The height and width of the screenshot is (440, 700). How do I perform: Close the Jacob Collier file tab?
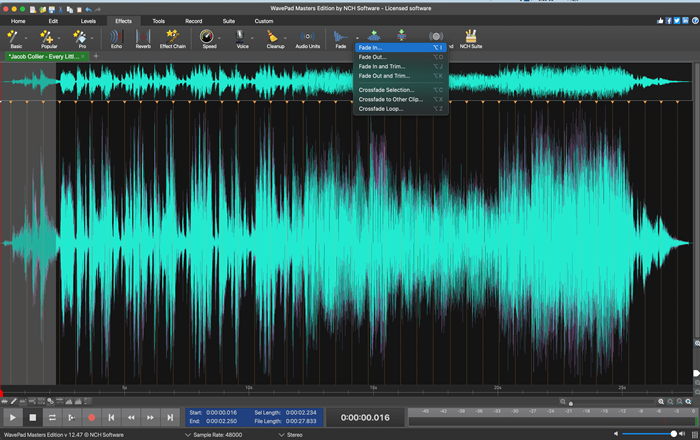tap(83, 56)
